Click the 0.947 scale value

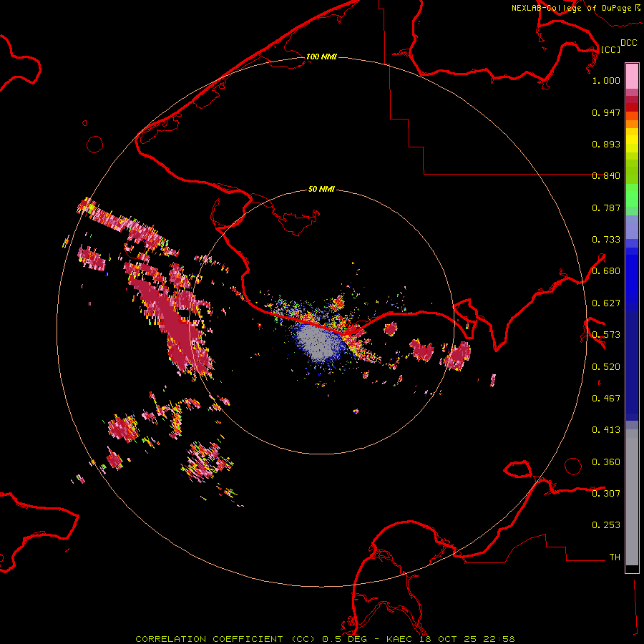pyautogui.click(x=606, y=112)
